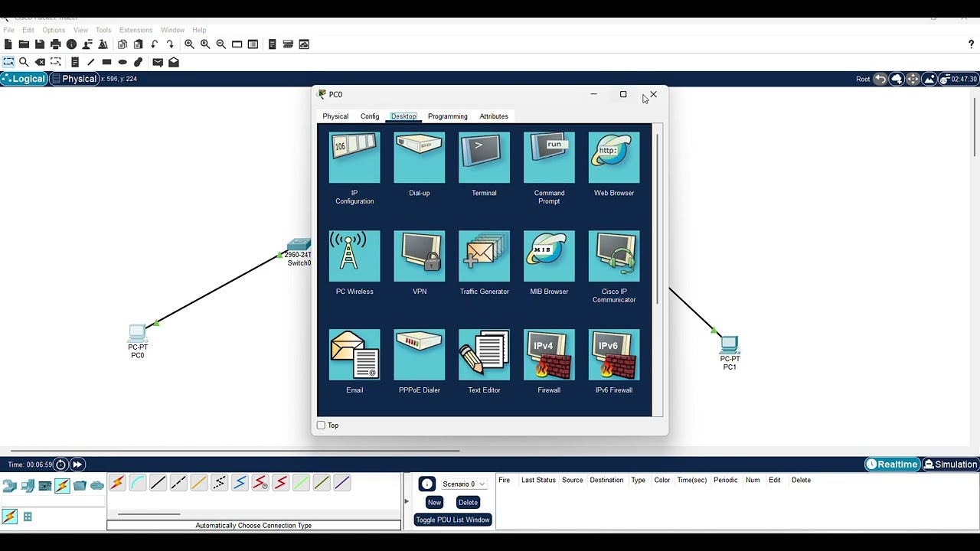Pick the Copper Straight-Through cable
Image resolution: width=980 pixels, height=551 pixels.
coord(158,483)
